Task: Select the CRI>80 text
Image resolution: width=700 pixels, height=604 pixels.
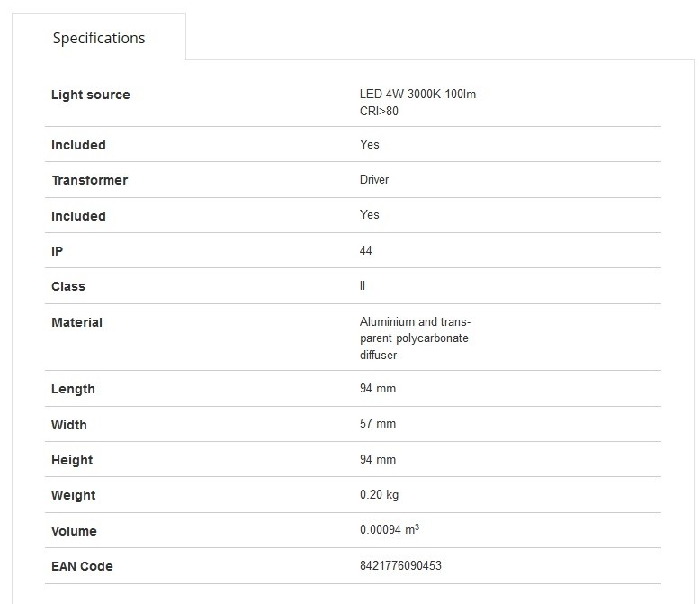Action: pyautogui.click(x=379, y=112)
